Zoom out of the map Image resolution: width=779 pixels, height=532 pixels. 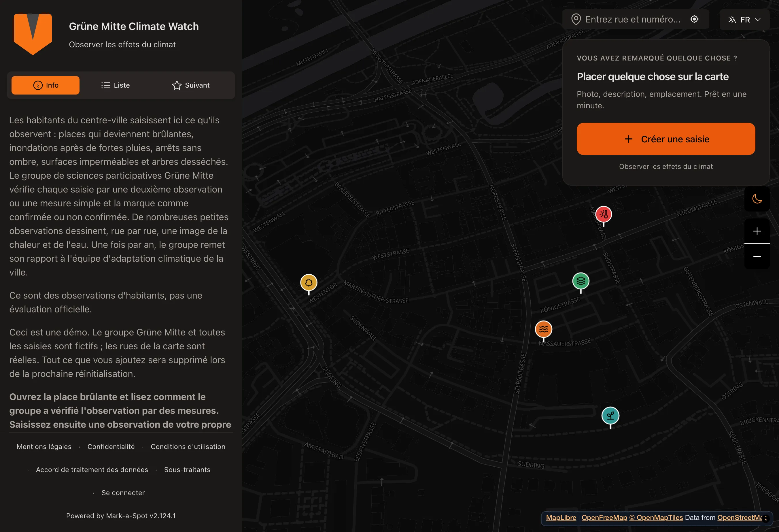pyautogui.click(x=757, y=256)
